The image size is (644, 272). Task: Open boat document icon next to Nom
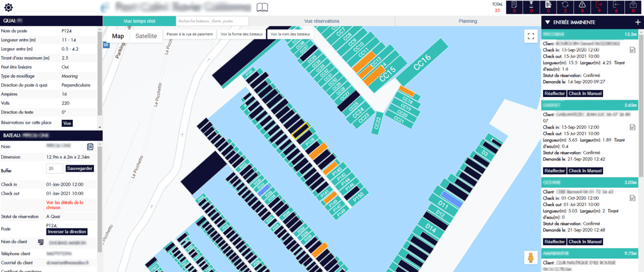pos(90,147)
